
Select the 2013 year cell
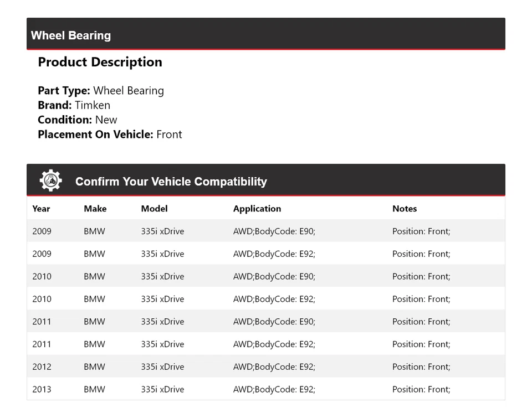click(42, 389)
